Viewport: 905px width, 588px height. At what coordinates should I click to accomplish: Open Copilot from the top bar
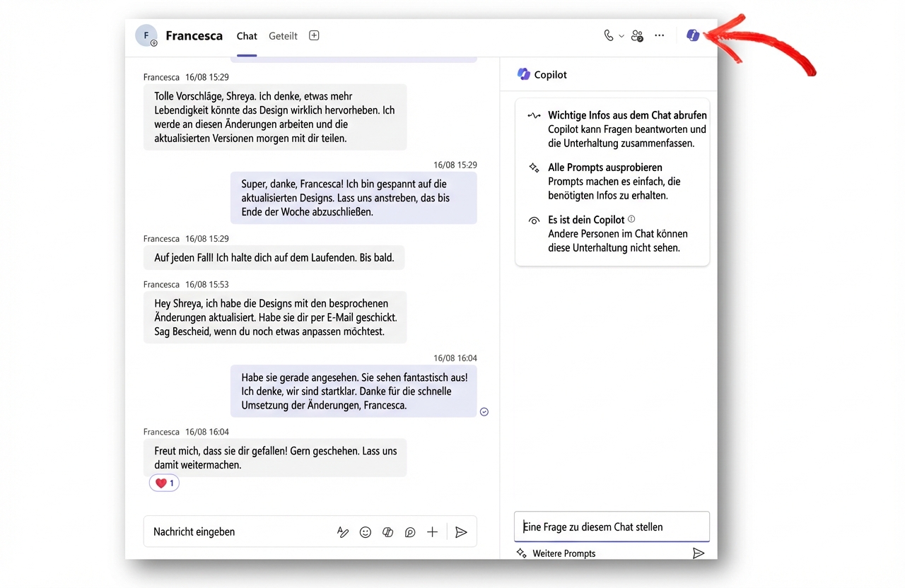tap(692, 35)
